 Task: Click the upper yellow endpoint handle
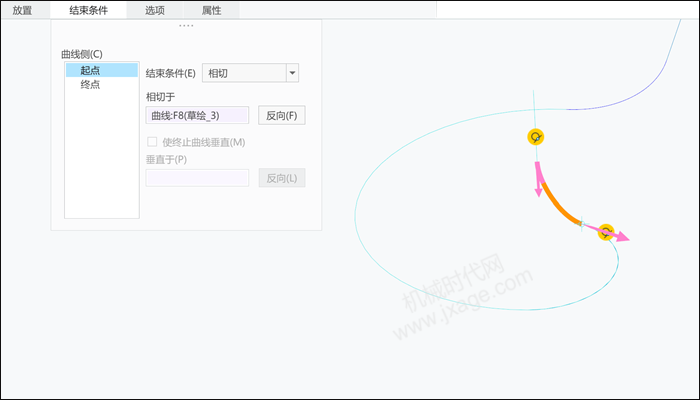coord(536,137)
